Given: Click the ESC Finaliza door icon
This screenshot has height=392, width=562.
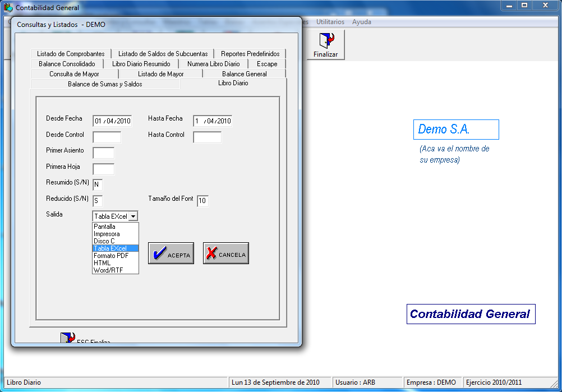Looking at the screenshot, I should [68, 338].
